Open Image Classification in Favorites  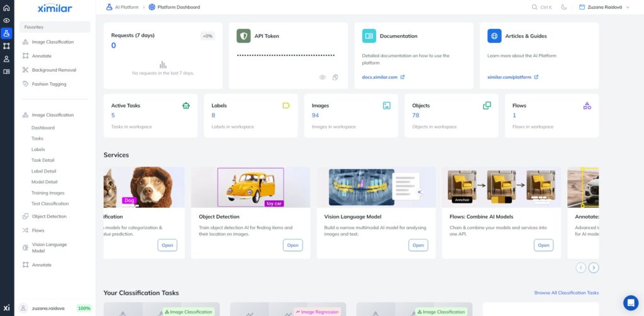point(53,42)
